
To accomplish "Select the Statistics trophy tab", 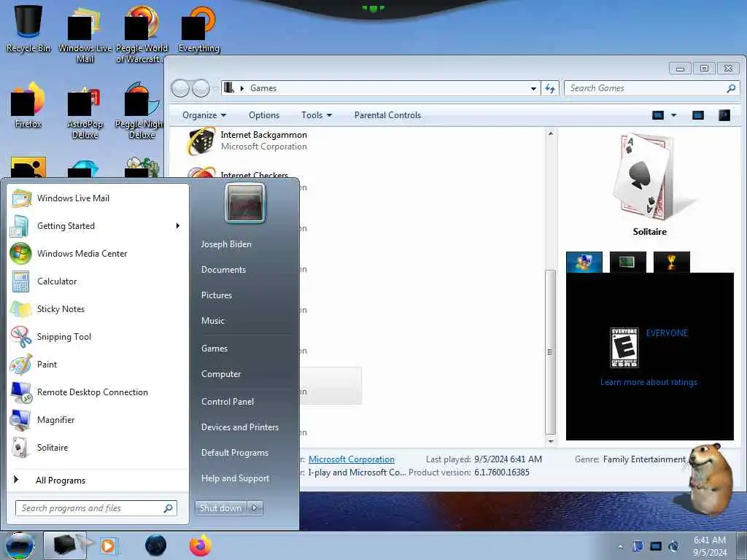I will click(x=671, y=262).
